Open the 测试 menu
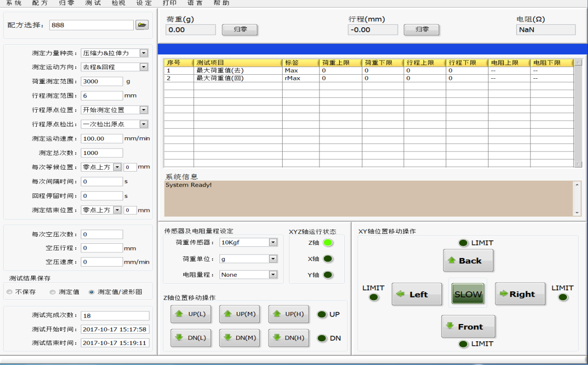Image resolution: width=588 pixels, height=365 pixels. [93, 3]
